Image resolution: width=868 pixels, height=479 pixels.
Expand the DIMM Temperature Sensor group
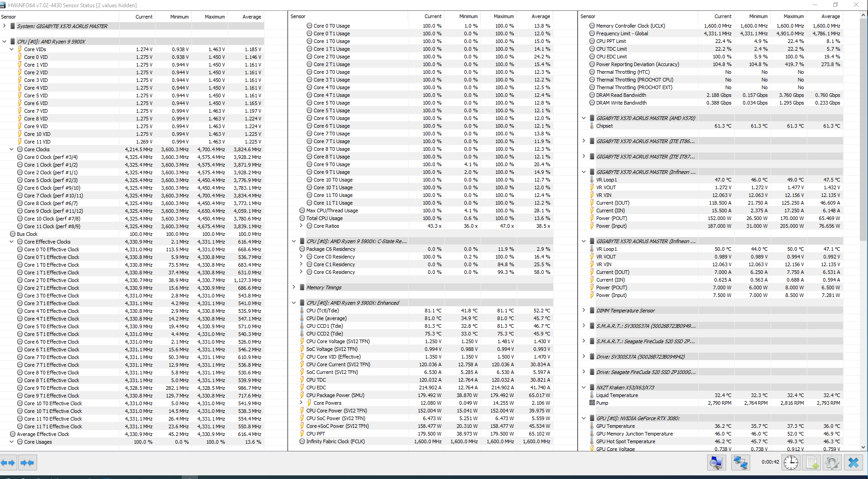click(x=584, y=310)
